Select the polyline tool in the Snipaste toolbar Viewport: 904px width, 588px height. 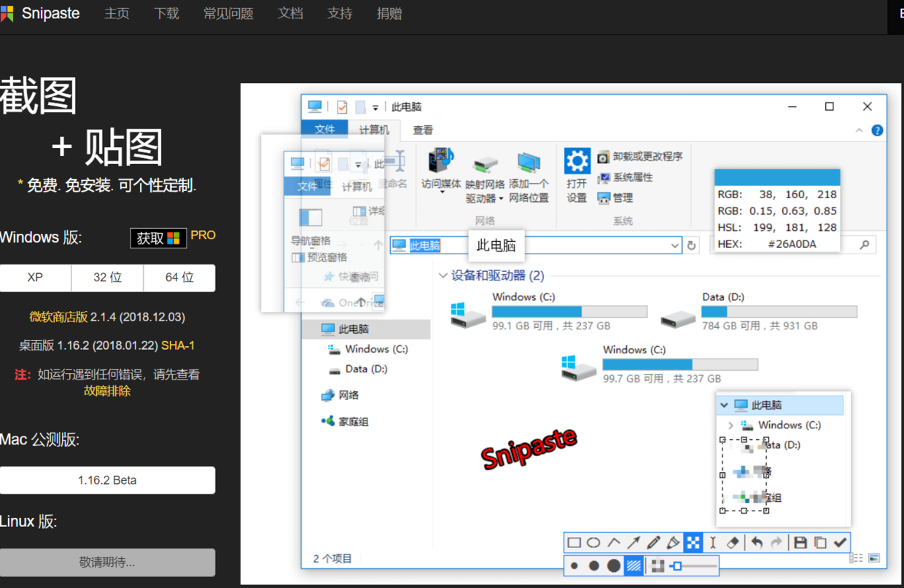(x=614, y=542)
